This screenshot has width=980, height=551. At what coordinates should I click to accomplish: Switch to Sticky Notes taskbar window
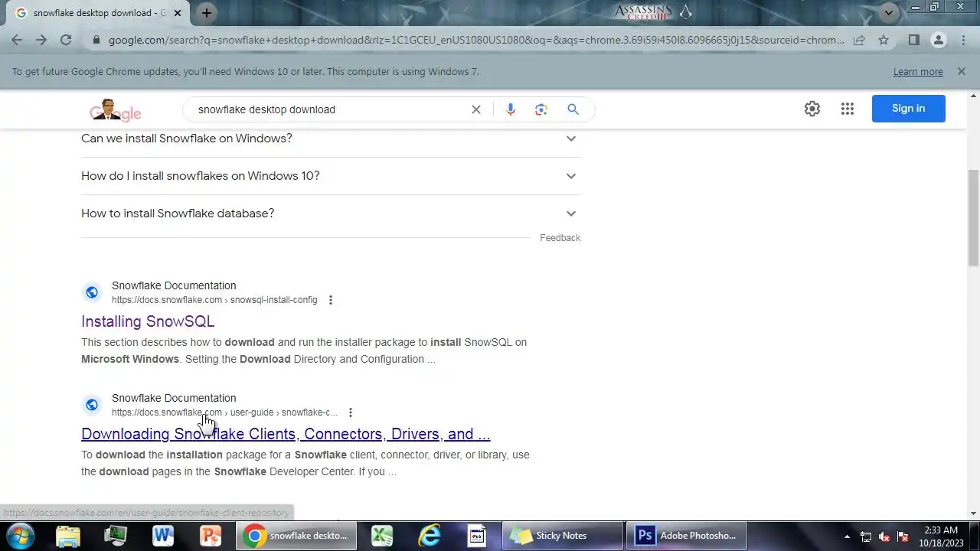pyautogui.click(x=563, y=536)
